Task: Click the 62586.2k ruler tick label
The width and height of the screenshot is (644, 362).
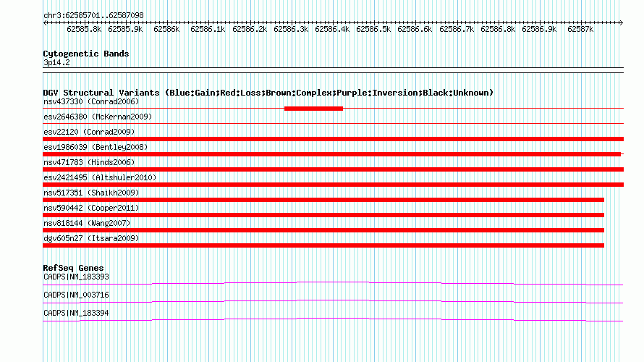Action: (250, 29)
